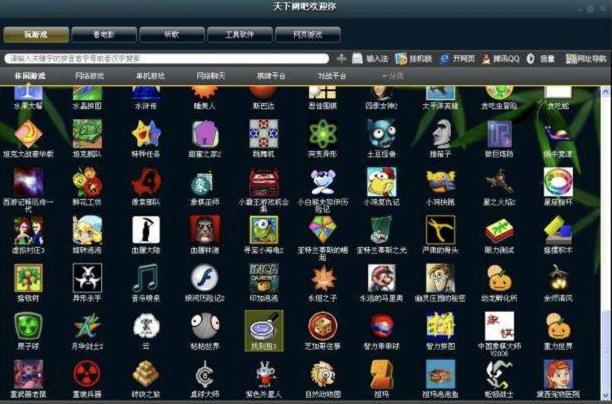Open the lion 自然动物园 game icon

click(x=323, y=374)
